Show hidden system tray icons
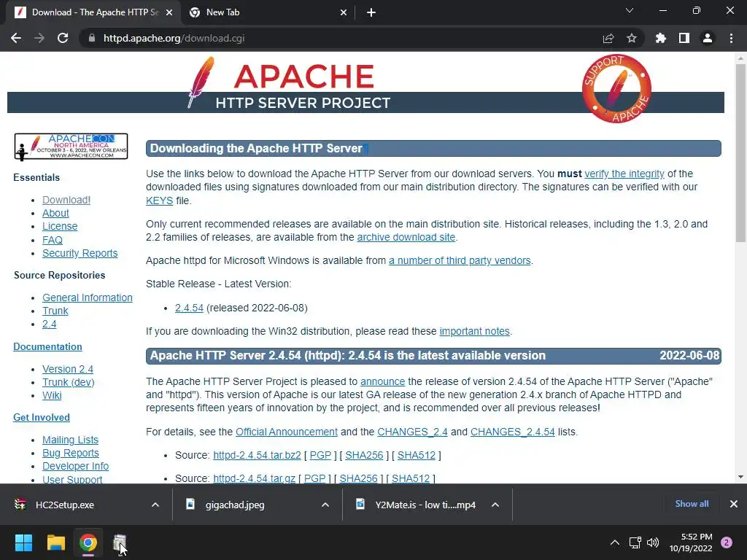Screen dimensions: 747x560 pyautogui.click(x=615, y=542)
